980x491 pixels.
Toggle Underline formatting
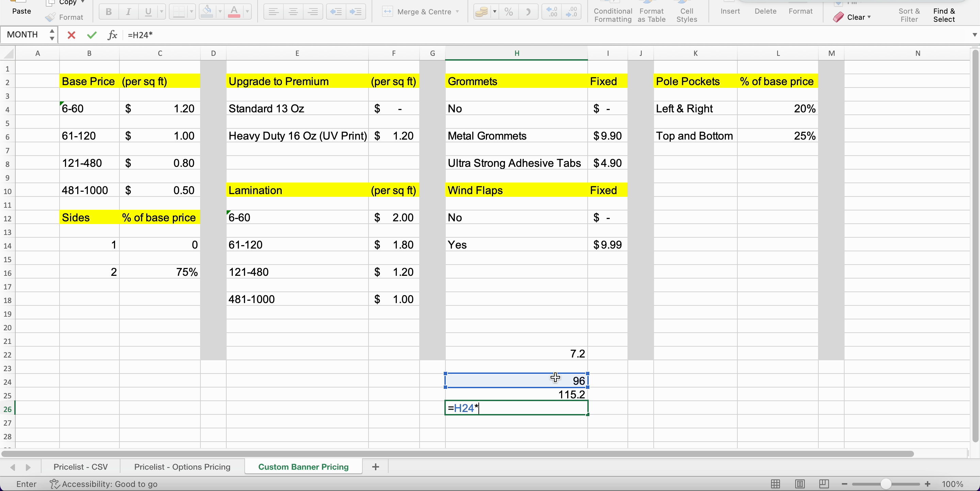coord(148,12)
